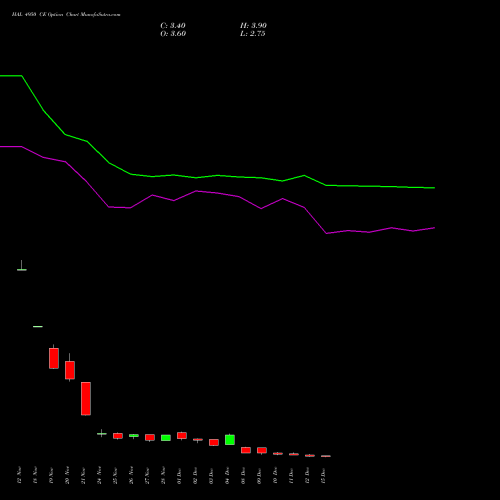Select the 20 Nov date label

point(67,475)
